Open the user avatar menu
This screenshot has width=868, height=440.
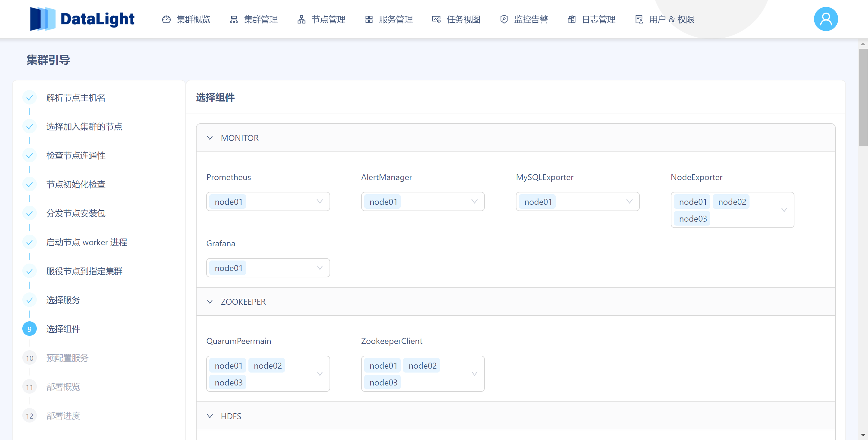coord(825,19)
